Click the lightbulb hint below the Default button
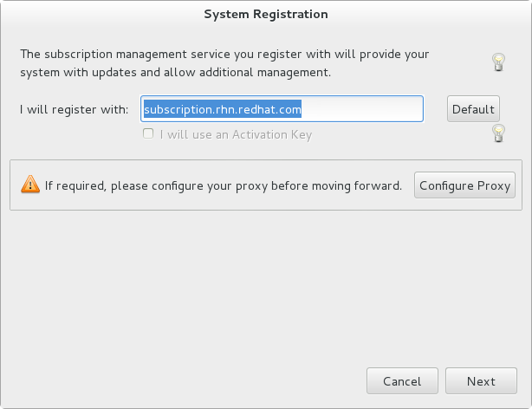Image resolution: width=532 pixels, height=409 pixels. 498,133
